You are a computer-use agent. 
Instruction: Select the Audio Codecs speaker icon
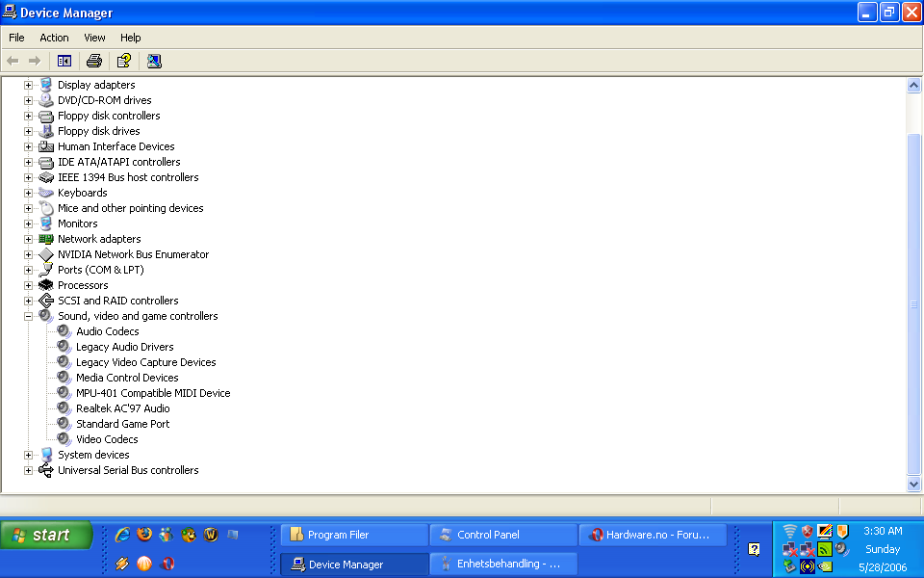point(64,330)
